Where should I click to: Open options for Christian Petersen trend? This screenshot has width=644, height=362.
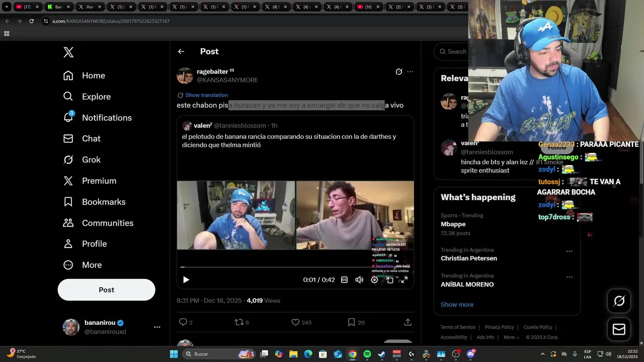[x=569, y=251]
